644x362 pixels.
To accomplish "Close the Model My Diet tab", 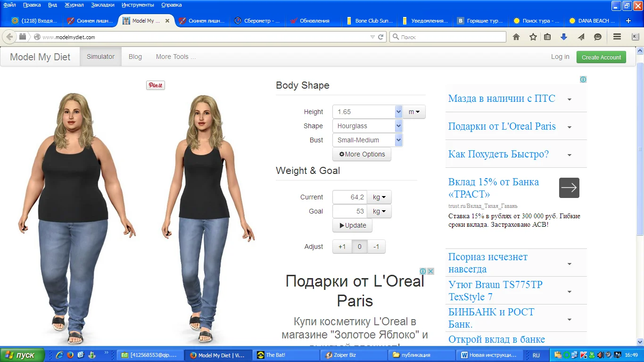I will pyautogui.click(x=167, y=21).
